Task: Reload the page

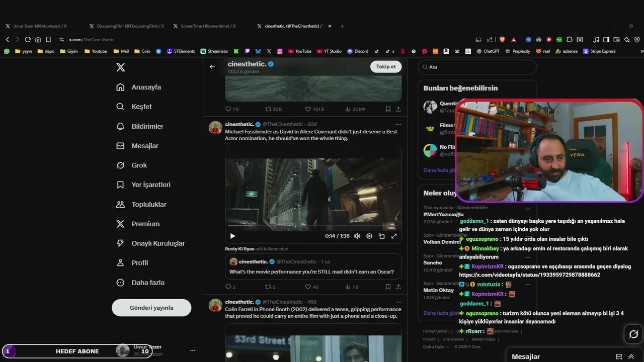Action: 28,39
